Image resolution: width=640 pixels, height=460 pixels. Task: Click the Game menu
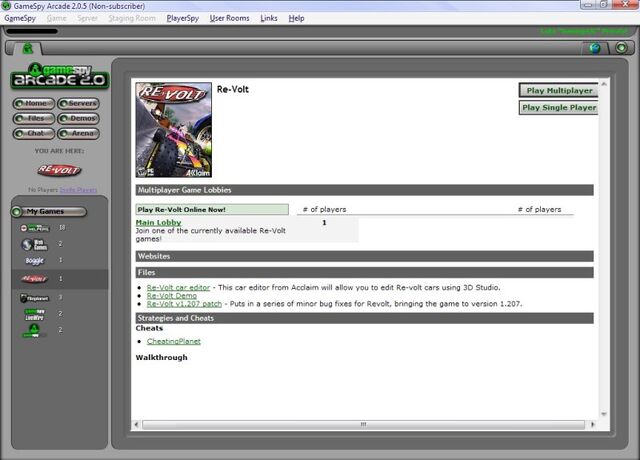(x=57, y=18)
